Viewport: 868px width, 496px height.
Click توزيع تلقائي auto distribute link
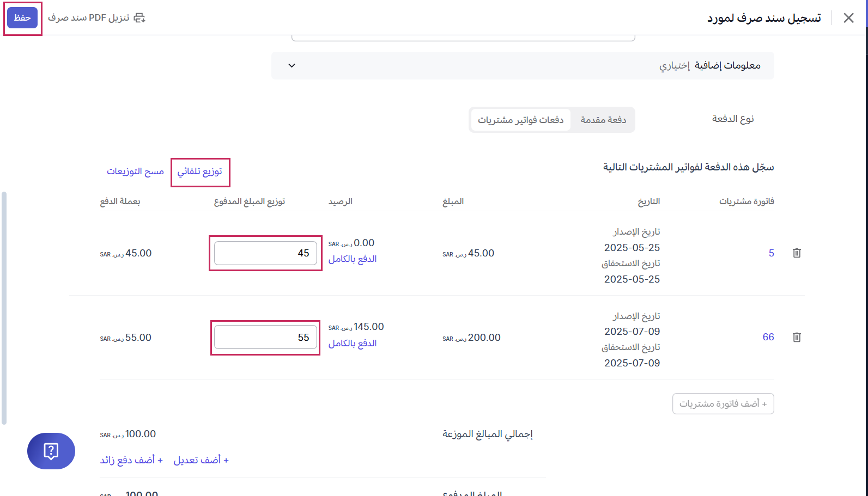(x=200, y=172)
